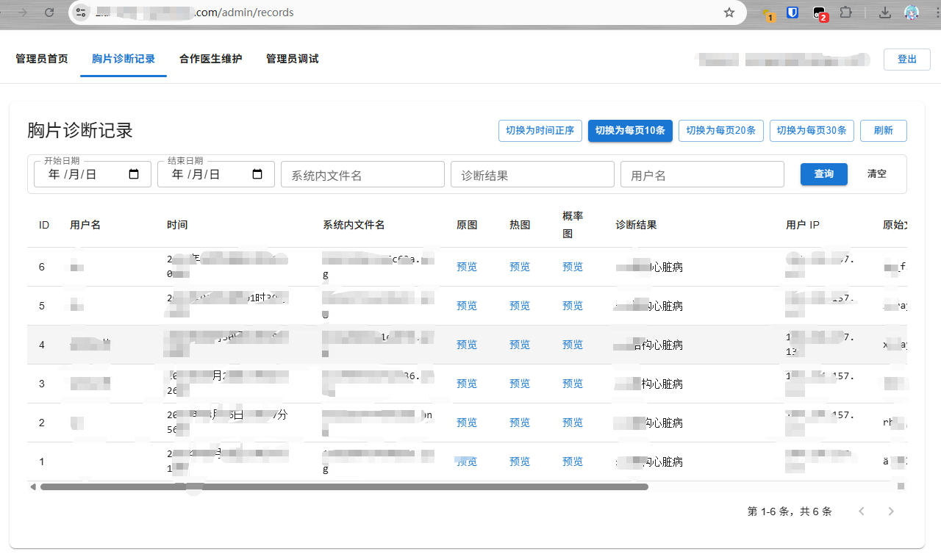Clear filters with the 清空 button
Viewport: 941px width, 560px height.
(876, 174)
